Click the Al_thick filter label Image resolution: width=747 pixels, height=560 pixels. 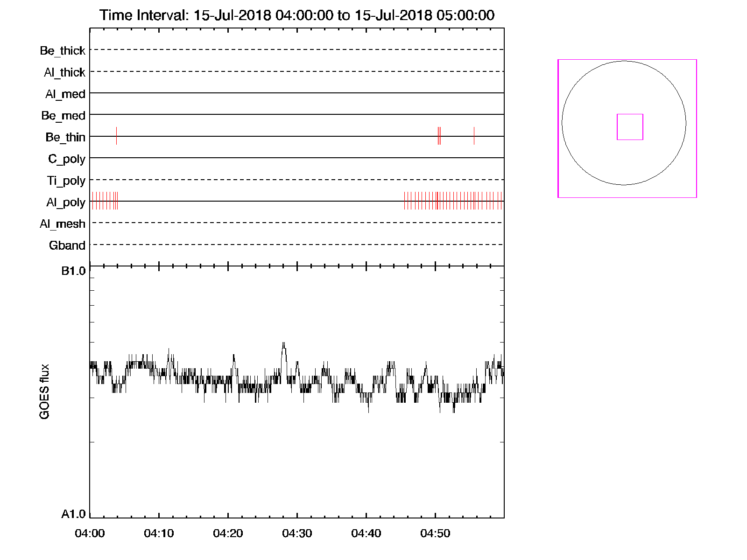tap(64, 72)
